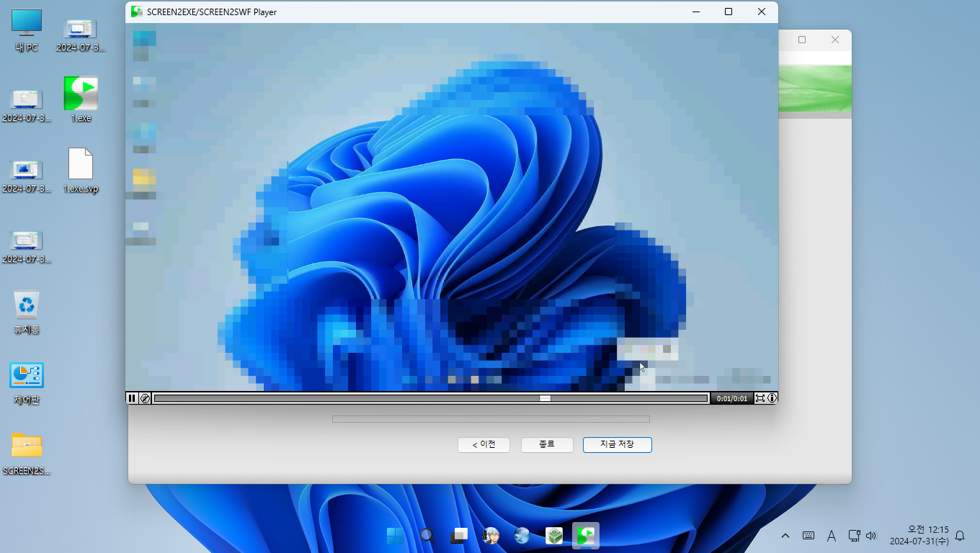Click the progress bar in the wizard window
The width and height of the screenshot is (980, 553).
point(491,419)
